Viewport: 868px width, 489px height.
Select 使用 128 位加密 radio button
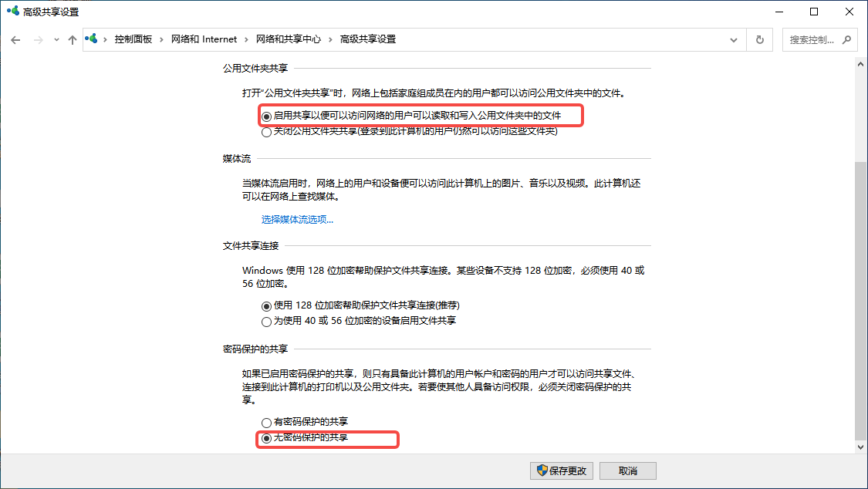tap(266, 306)
